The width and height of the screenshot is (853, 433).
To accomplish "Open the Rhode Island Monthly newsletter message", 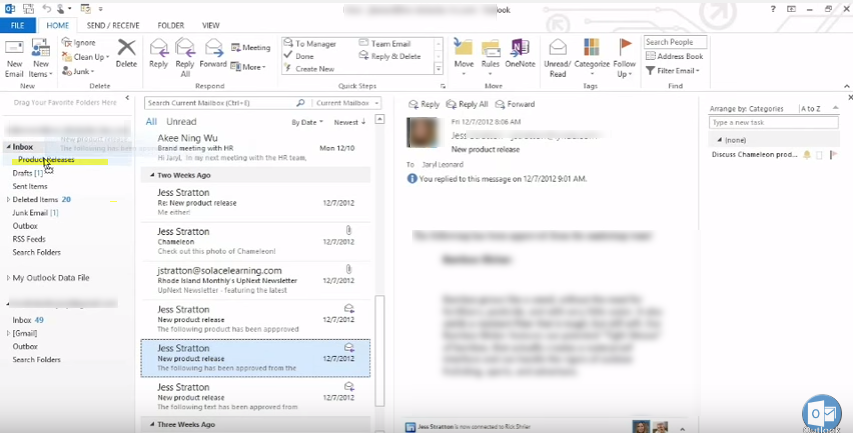I will 256,280.
